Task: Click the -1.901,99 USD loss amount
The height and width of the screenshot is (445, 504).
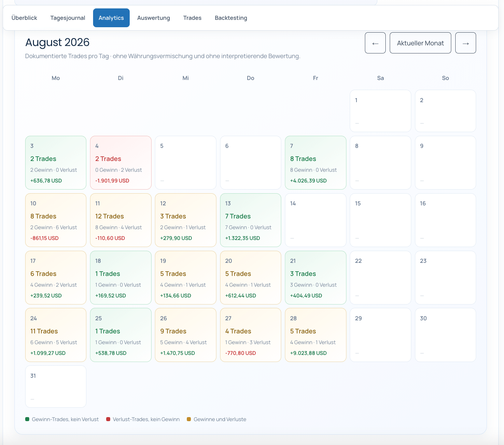Action: click(112, 181)
